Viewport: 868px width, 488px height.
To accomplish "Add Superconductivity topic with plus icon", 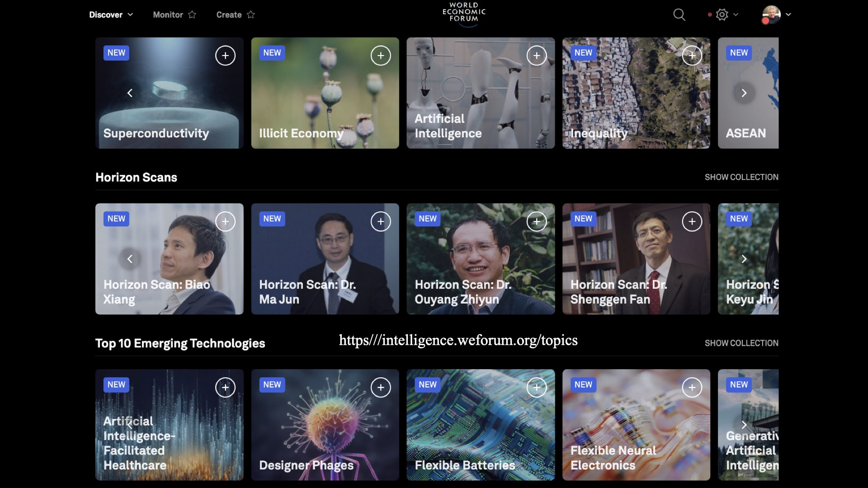I will (x=225, y=56).
